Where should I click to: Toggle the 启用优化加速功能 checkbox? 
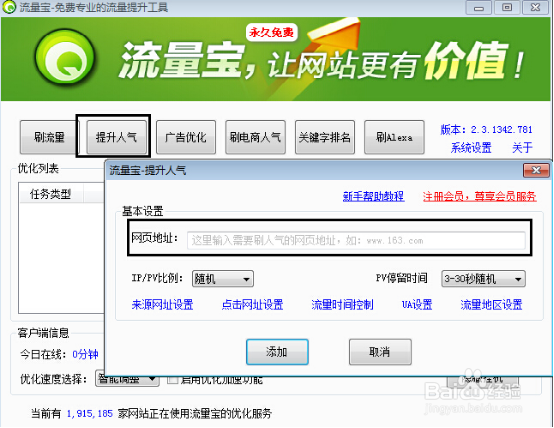(x=172, y=380)
